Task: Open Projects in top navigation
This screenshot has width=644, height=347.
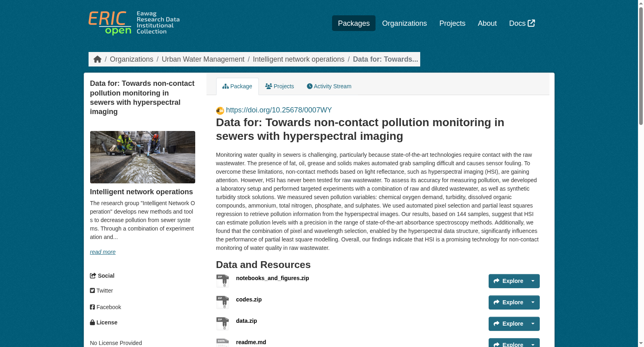Action: (x=452, y=23)
